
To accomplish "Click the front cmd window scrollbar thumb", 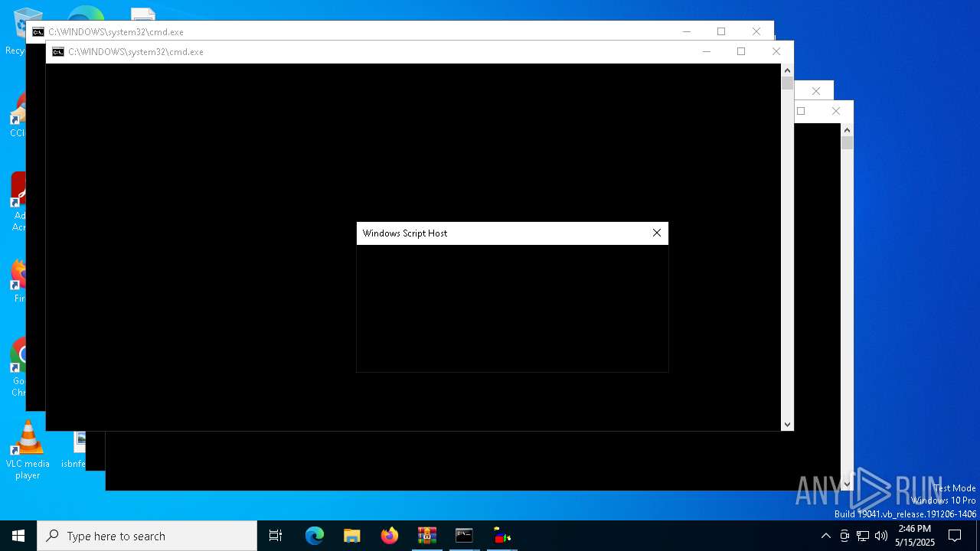I will tap(787, 83).
